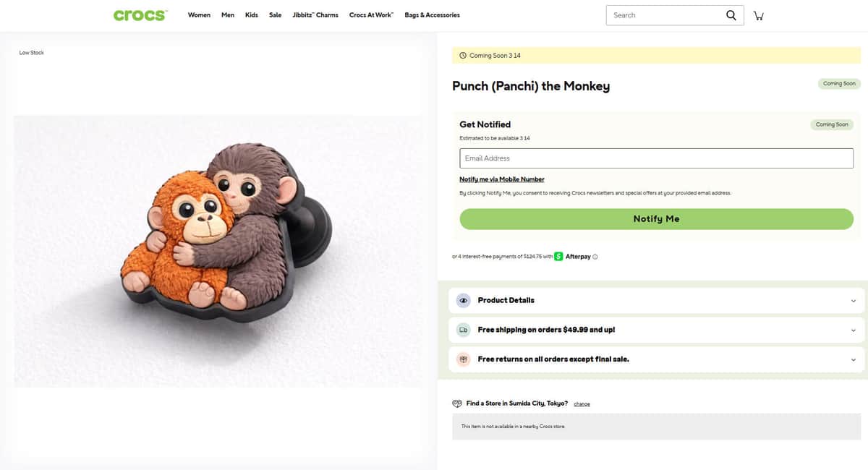Open the Women menu

click(x=199, y=15)
